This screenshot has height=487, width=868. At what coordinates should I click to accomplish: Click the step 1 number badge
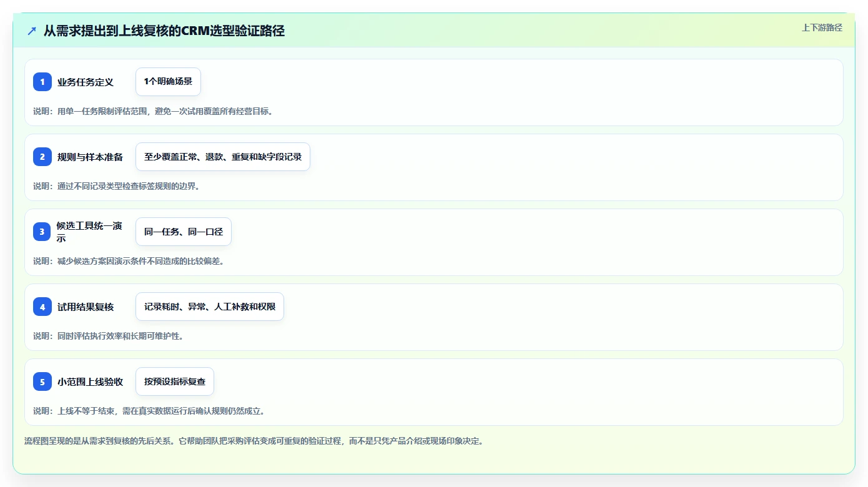[42, 82]
